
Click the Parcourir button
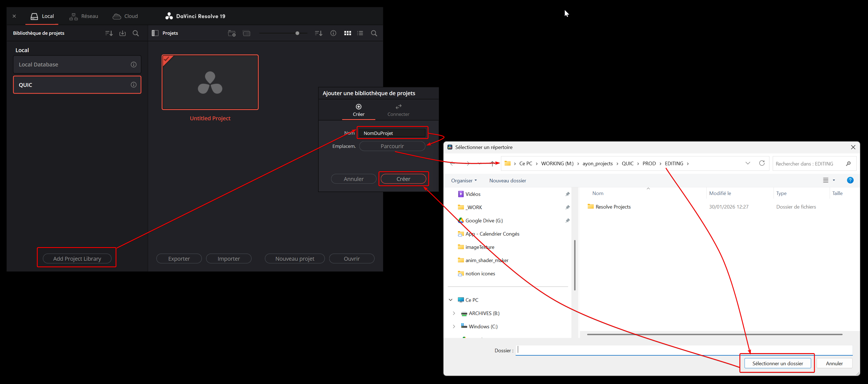coord(392,146)
